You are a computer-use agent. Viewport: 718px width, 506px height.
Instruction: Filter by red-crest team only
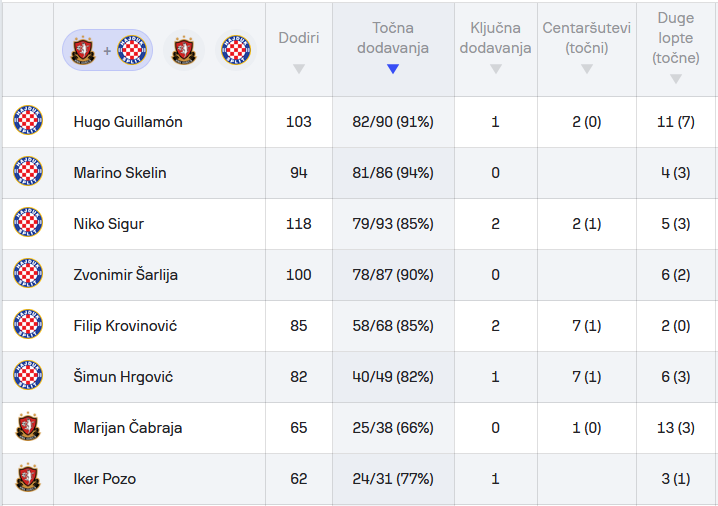(x=184, y=50)
